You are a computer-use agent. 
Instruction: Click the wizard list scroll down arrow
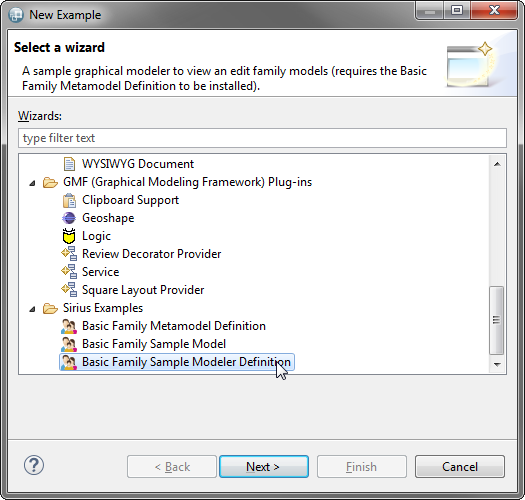pyautogui.click(x=497, y=364)
